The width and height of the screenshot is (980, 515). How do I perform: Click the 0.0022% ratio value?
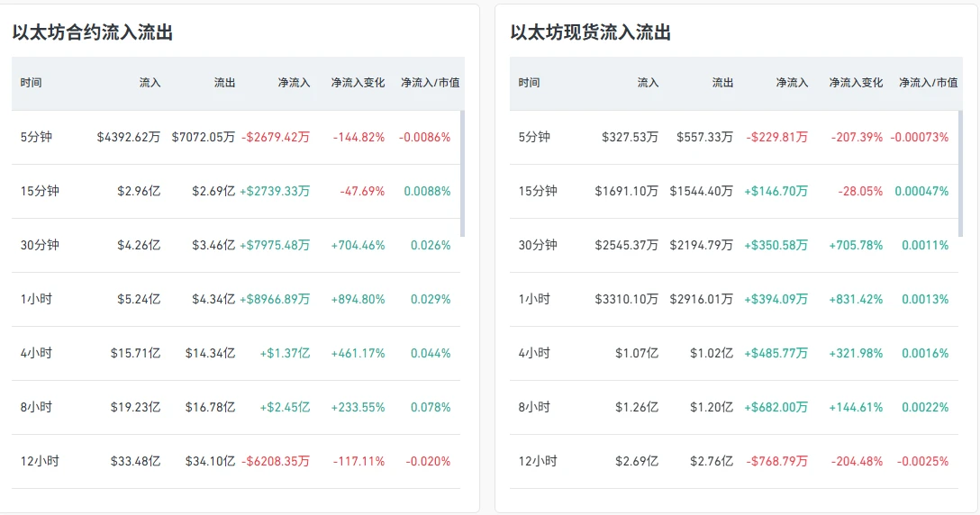pos(925,408)
